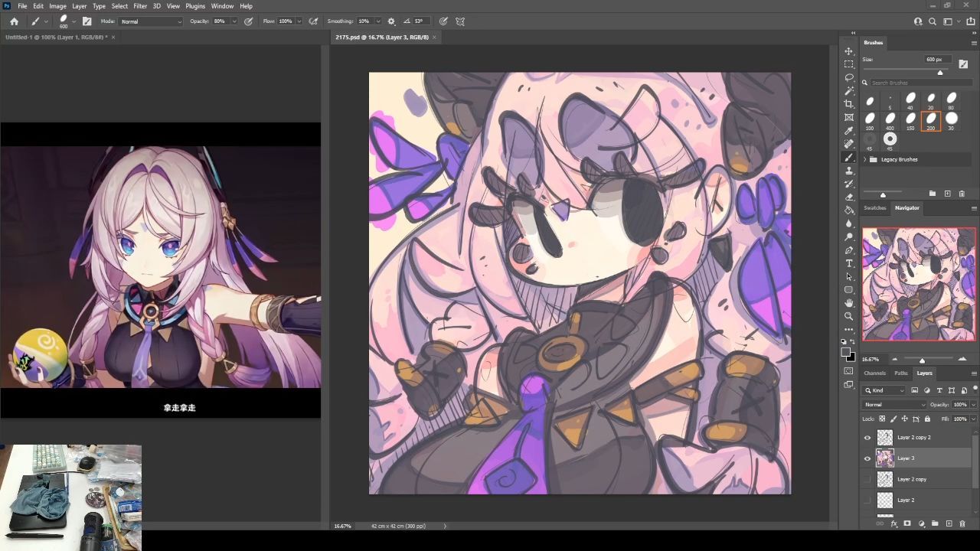The height and width of the screenshot is (551, 980).
Task: Open the layer blend mode dropdown
Action: click(x=894, y=405)
